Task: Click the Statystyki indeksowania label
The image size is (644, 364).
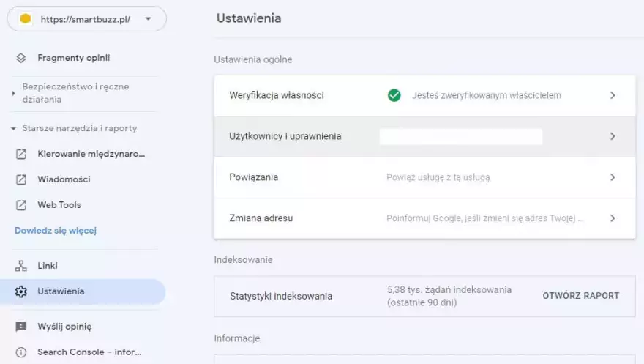Action: pos(281,296)
